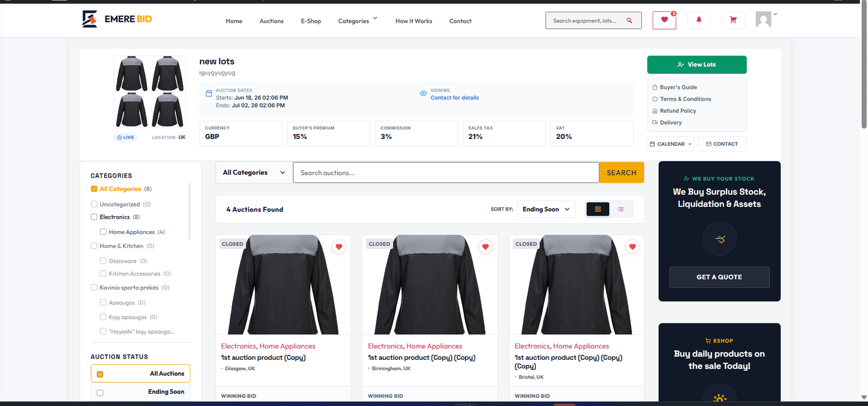Check the Apsaugos subcategory

(103, 302)
